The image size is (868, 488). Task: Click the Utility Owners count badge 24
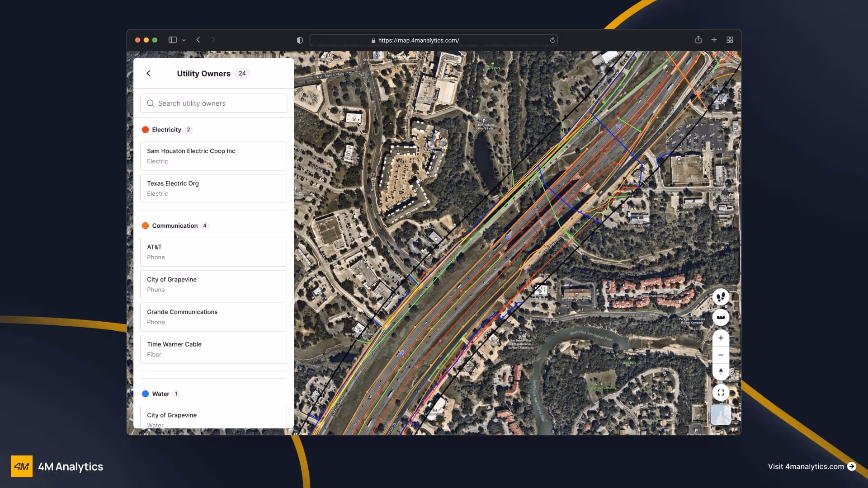pos(242,74)
